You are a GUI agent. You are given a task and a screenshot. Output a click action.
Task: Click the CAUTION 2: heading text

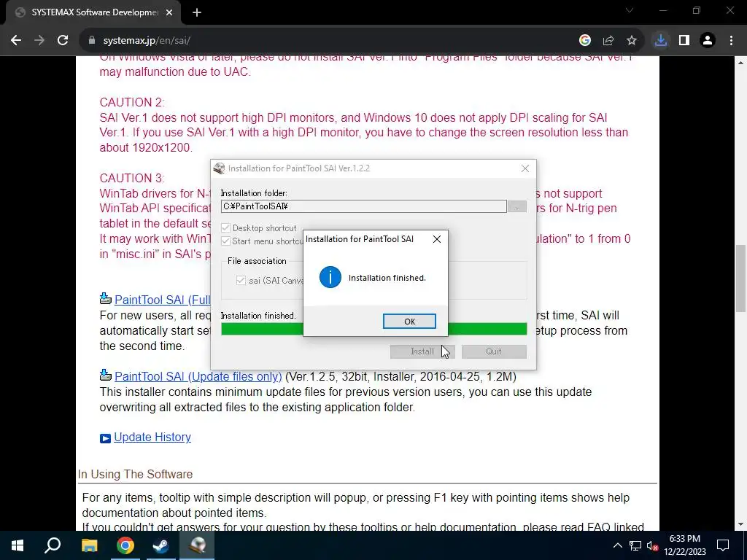click(132, 102)
